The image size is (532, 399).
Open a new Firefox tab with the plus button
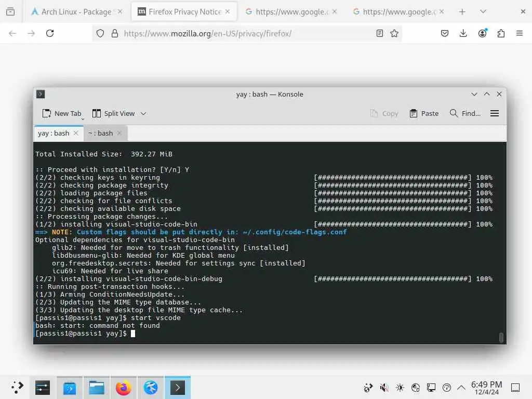(462, 11)
